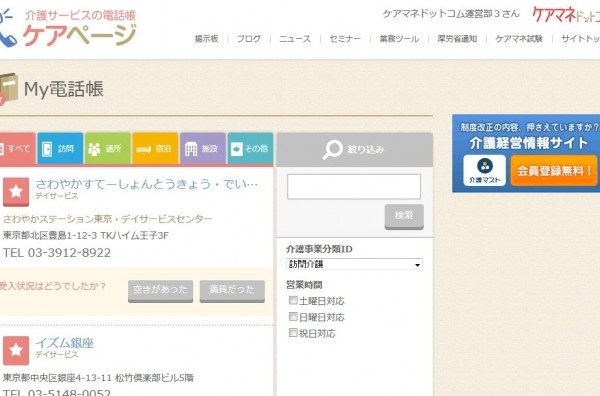600x396 pixels.
Task: Switch to the 訪問 category tab
Action: pos(60,148)
